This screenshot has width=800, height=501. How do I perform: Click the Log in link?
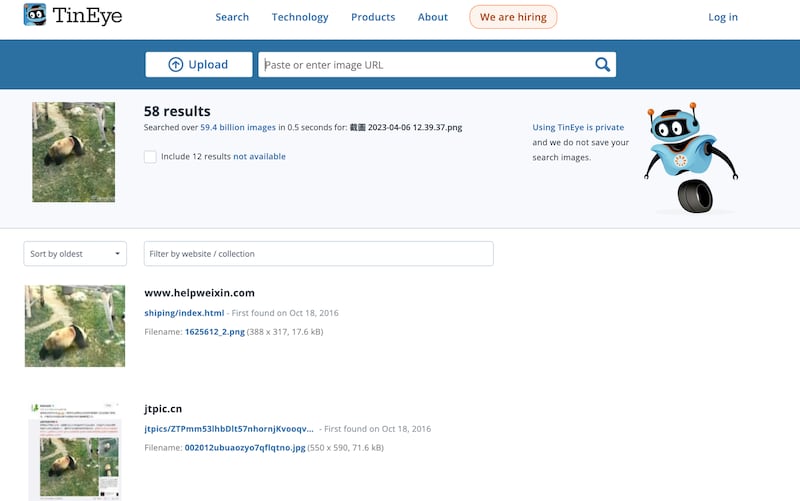click(x=723, y=17)
